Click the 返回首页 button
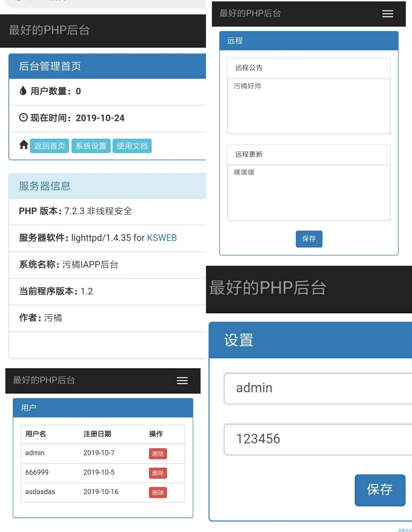This screenshot has width=412, height=532. 49,146
